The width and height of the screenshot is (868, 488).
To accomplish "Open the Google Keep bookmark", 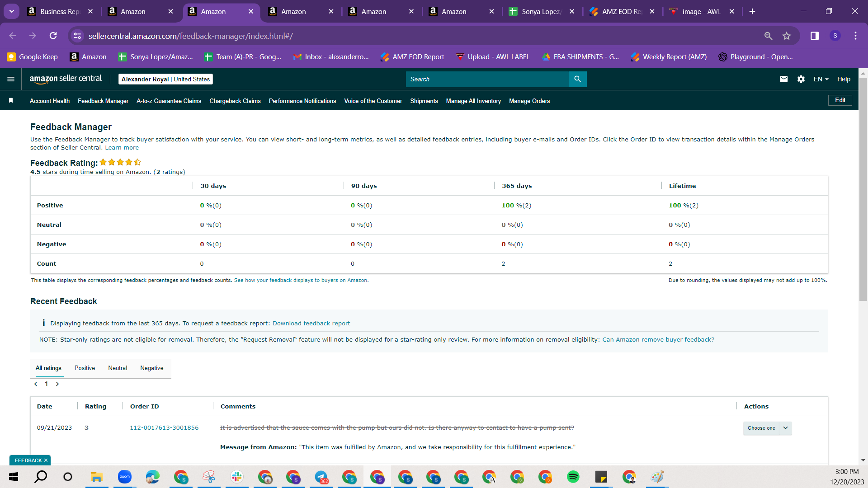I will (32, 56).
